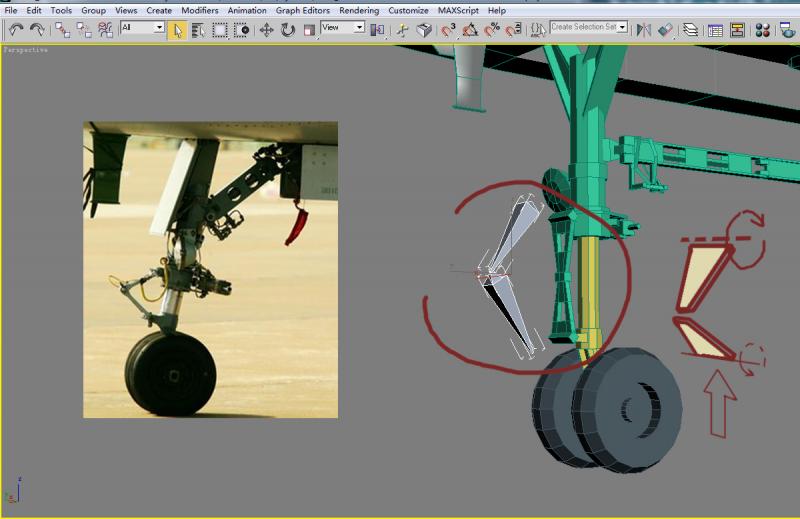Click the Undo arrow icon

coord(16,30)
